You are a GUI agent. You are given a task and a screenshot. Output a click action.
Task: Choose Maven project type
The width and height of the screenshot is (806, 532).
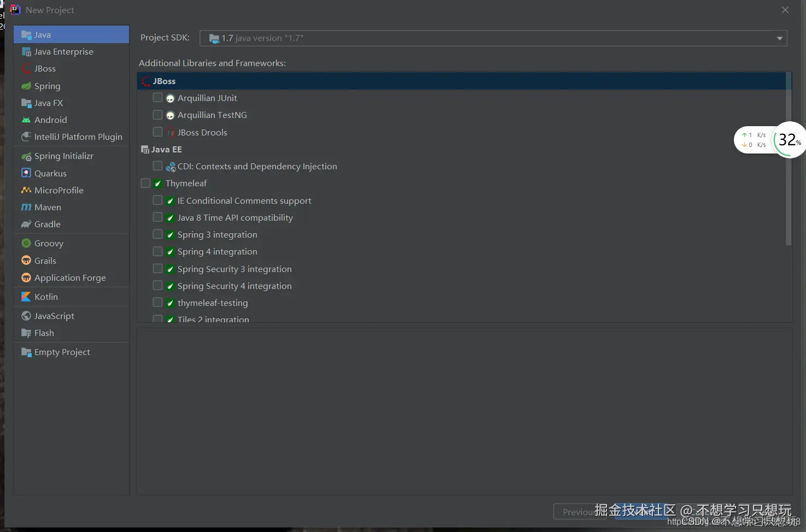click(71, 207)
